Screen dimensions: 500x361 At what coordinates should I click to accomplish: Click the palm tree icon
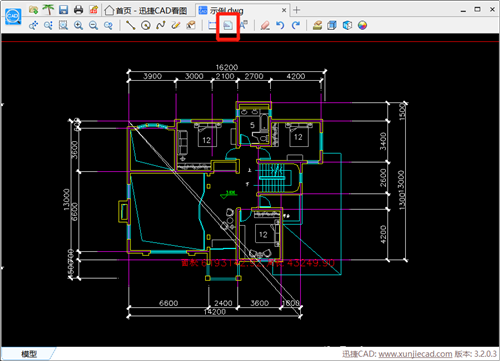tap(48, 10)
